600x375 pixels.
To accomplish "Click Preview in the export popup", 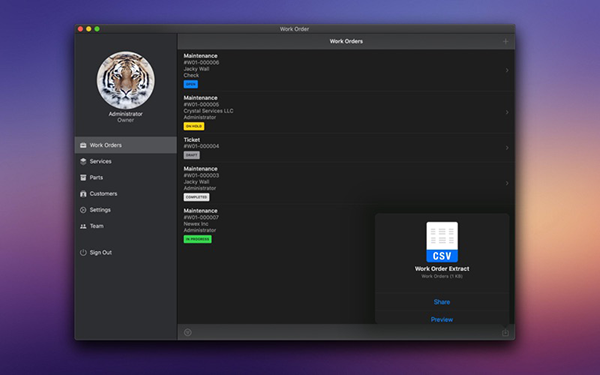I will tap(442, 320).
